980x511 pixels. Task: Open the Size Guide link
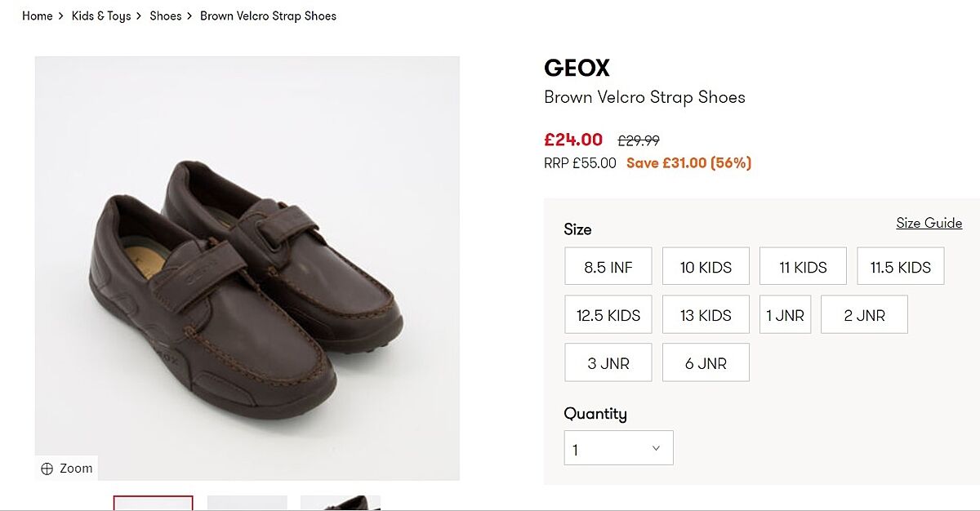[x=929, y=223]
